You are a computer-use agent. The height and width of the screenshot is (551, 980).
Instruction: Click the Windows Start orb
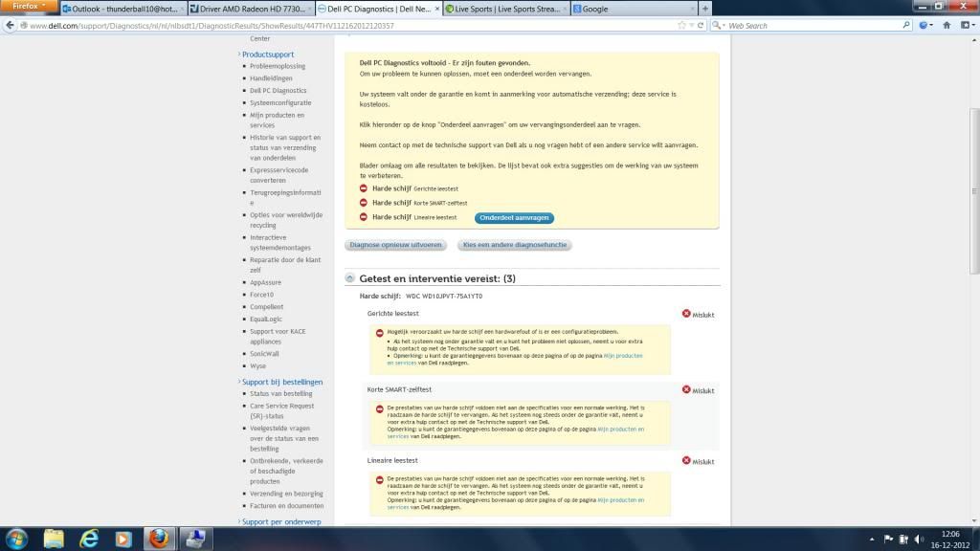coord(17,538)
